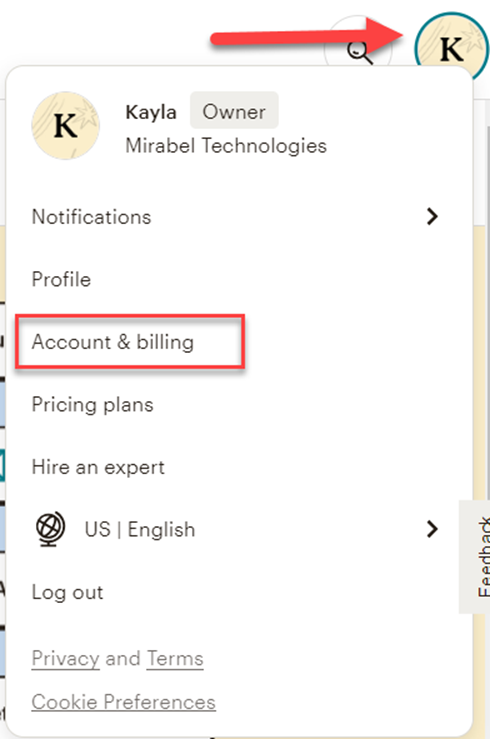This screenshot has height=739, width=490.
Task: Select US | English language option
Action: click(x=140, y=529)
